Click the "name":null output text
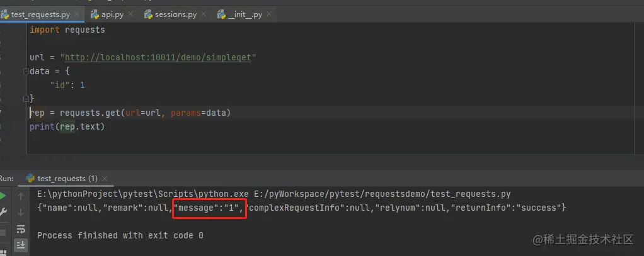The width and height of the screenshot is (644, 256). [70, 208]
